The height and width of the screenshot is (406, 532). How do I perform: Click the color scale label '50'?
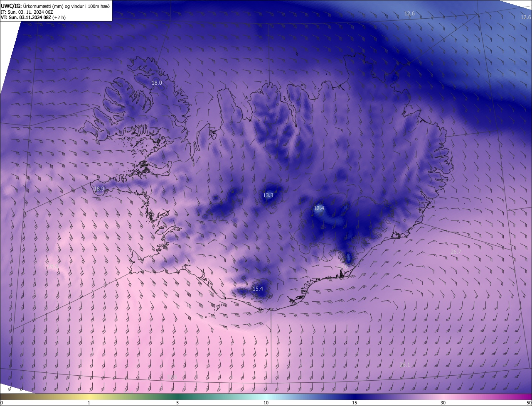[x=529, y=403]
